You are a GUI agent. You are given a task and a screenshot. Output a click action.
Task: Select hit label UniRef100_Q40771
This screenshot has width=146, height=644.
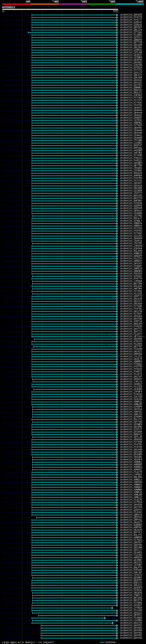pos(131,329)
